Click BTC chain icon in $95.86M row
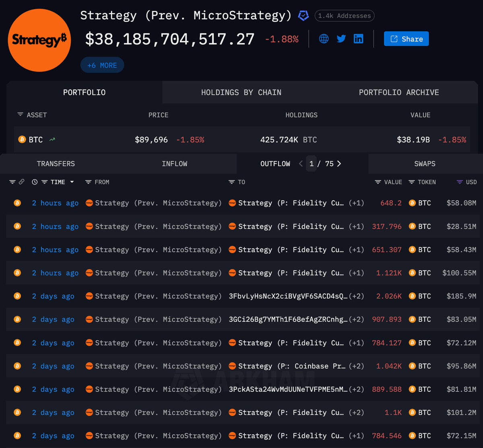 coord(17,366)
